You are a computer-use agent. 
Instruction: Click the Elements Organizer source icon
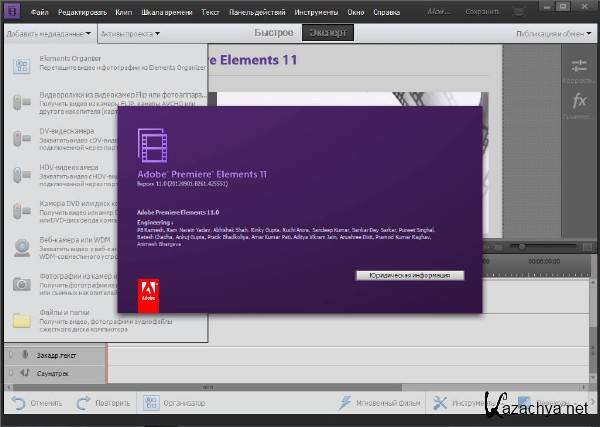21,66
